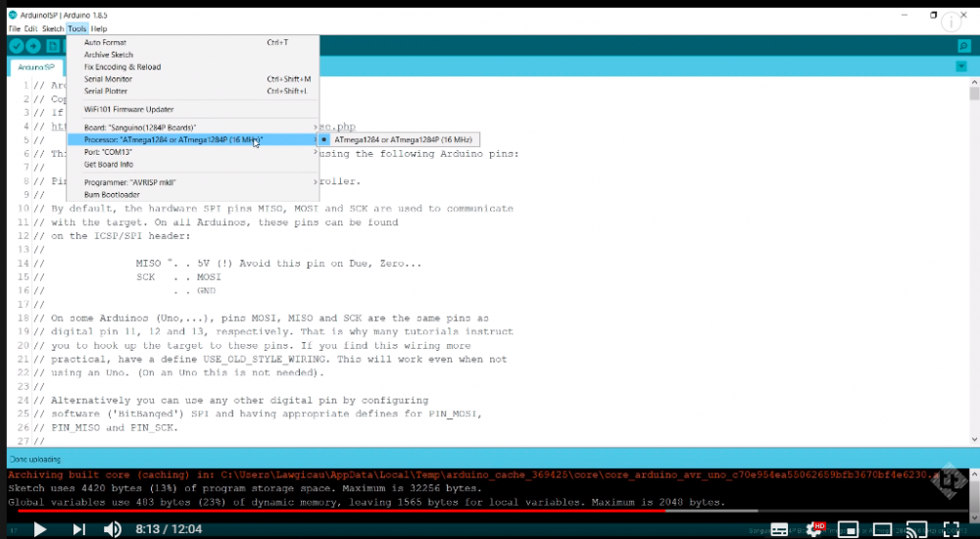Click the Verify checkmark toolbar button
The image size is (980, 539).
click(17, 46)
